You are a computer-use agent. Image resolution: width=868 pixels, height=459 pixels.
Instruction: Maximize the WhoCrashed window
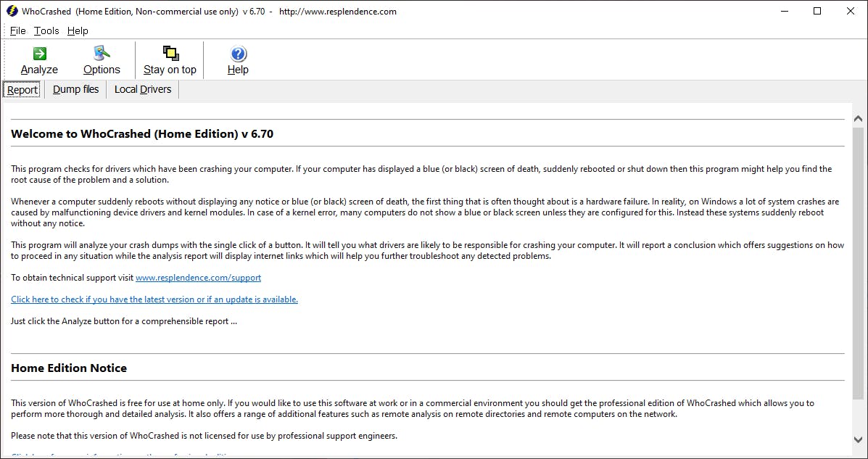click(x=817, y=12)
